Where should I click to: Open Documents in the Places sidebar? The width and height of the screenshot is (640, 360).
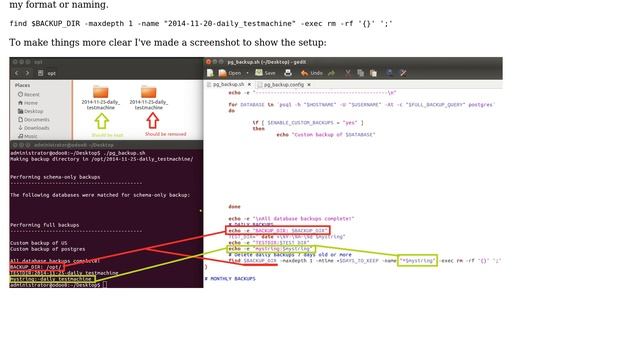click(33, 120)
